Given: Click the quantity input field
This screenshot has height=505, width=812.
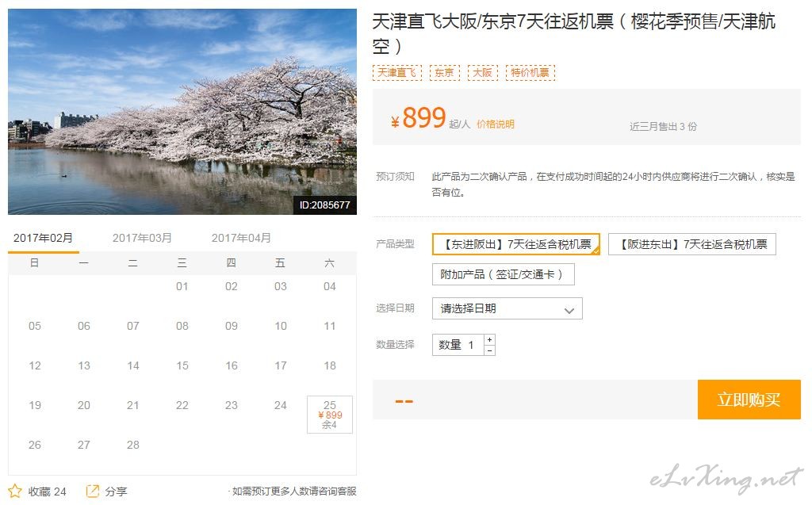Looking at the screenshot, I should click(458, 345).
